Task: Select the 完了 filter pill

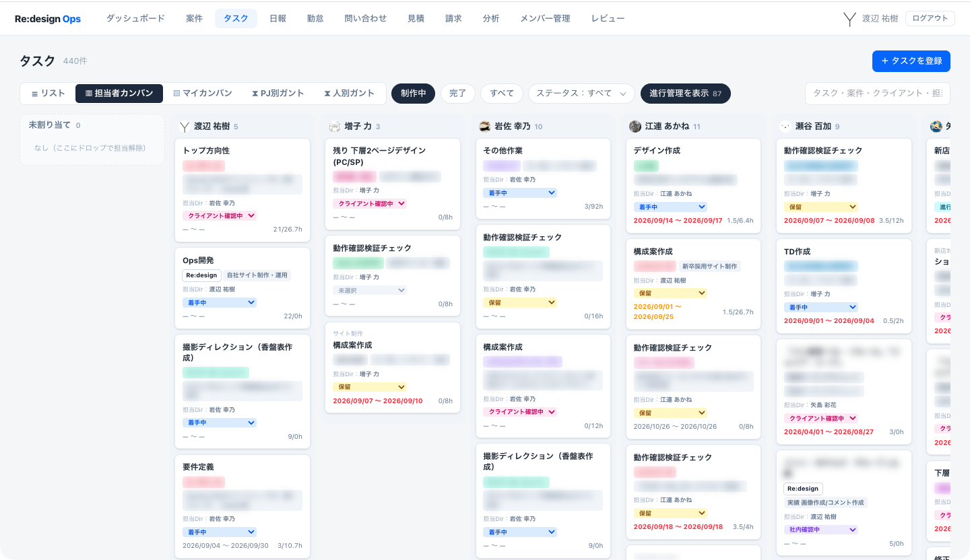Action: click(x=458, y=94)
